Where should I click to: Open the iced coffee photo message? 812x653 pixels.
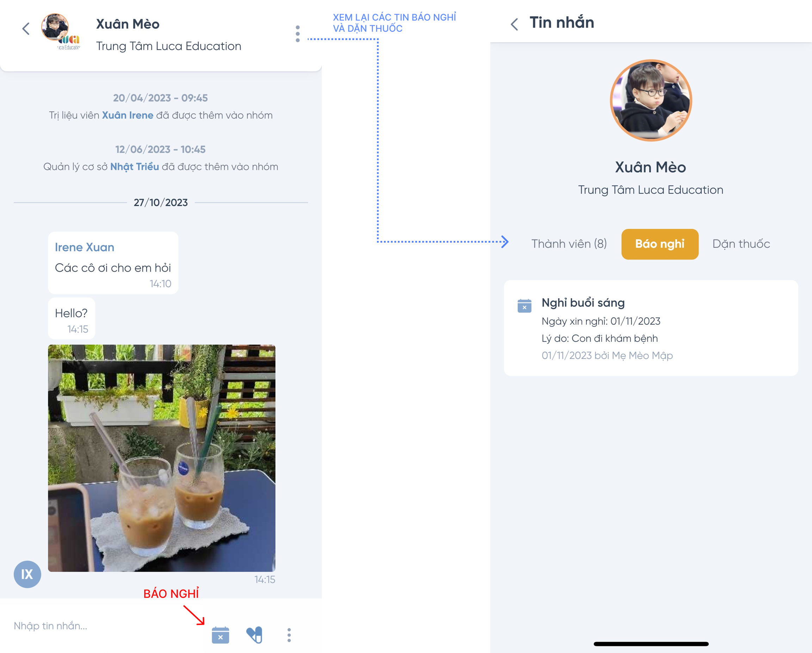tap(161, 458)
